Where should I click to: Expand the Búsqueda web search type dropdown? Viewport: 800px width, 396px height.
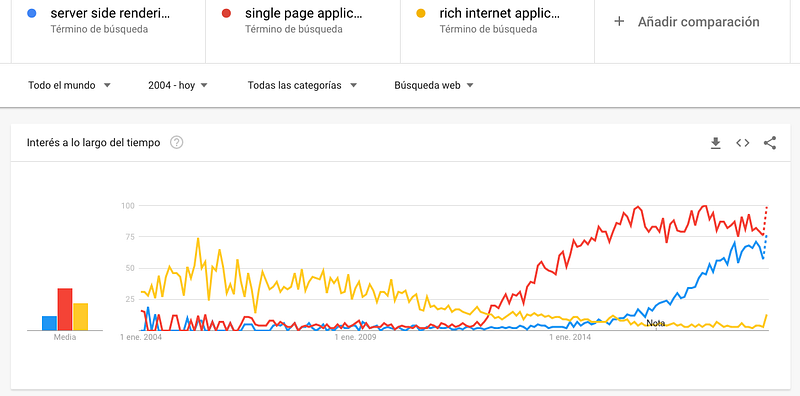pos(434,85)
